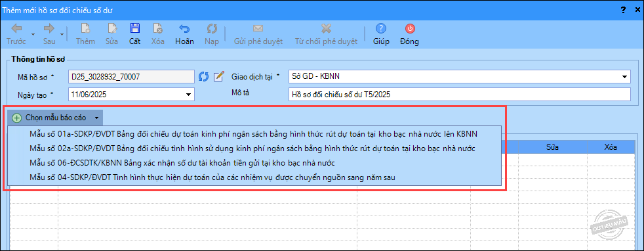Click the Sửa (edit) toolbar icon
The image size is (644, 251).
click(x=111, y=28)
